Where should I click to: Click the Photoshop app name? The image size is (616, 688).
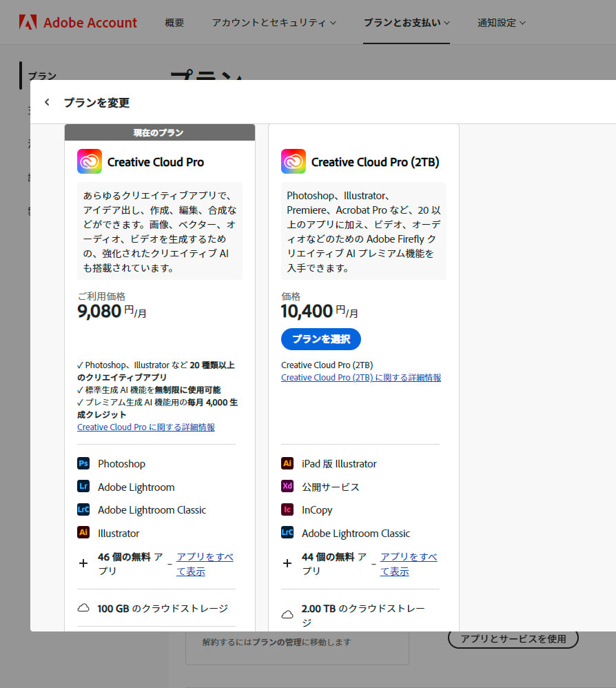pyautogui.click(x=121, y=464)
